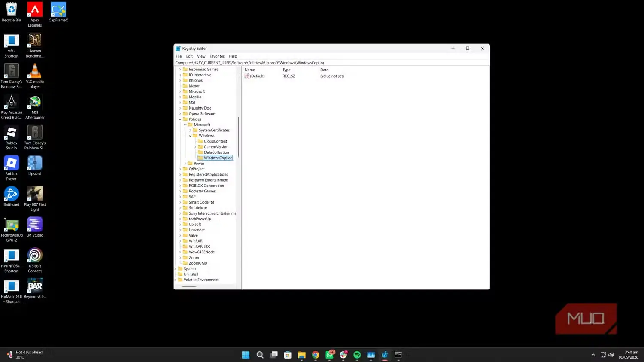This screenshot has width=644, height=362.
Task: Expand the CurrentVersion key
Action: 195,147
